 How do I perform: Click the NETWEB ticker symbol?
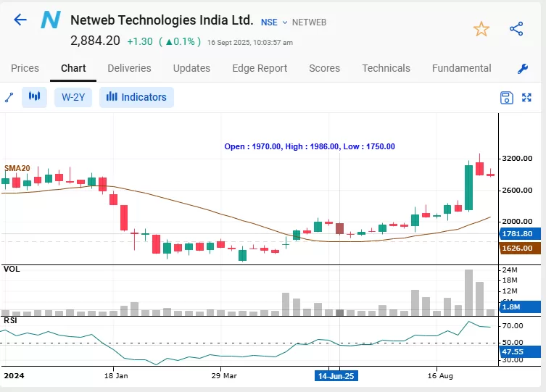point(309,22)
